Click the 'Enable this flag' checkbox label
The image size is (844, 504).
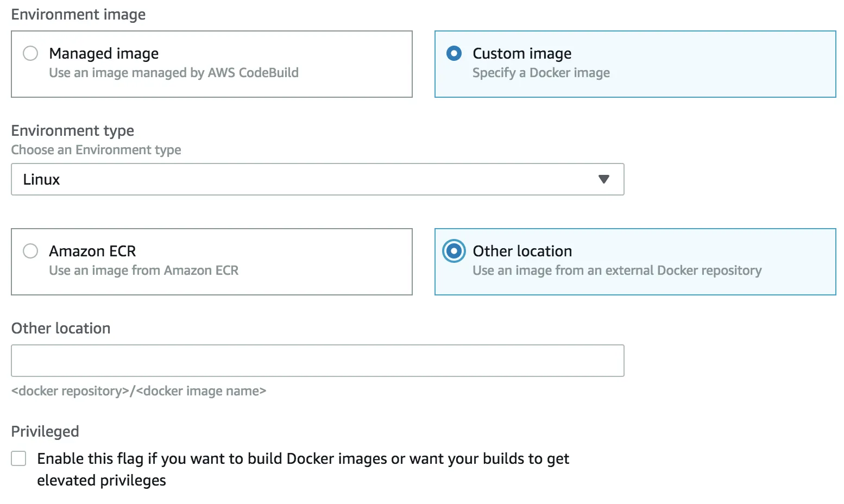303,459
